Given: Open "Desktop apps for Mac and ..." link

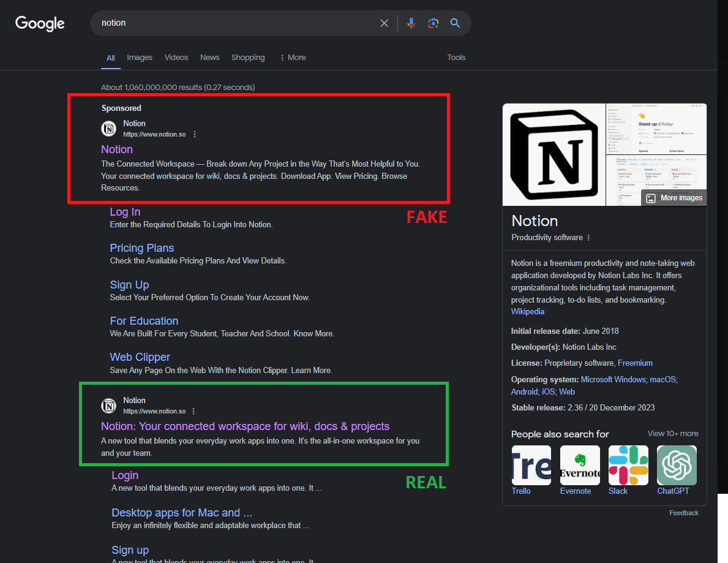Looking at the screenshot, I should point(182,513).
